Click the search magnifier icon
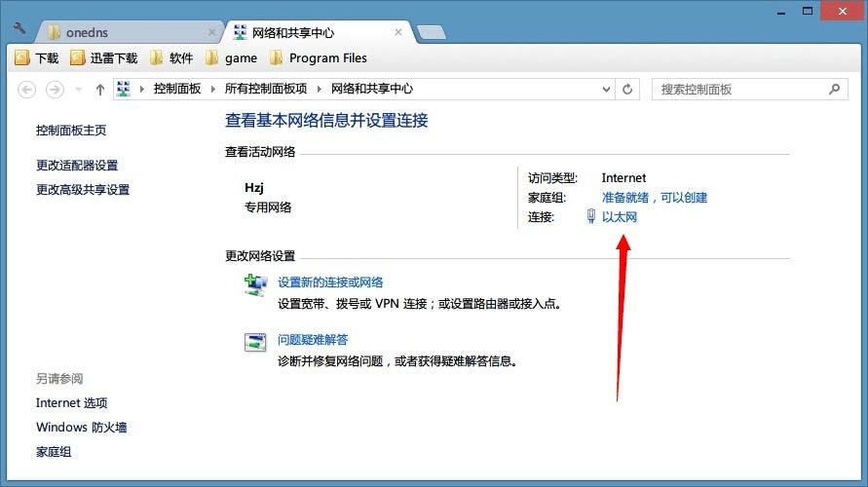Image resolution: width=868 pixels, height=487 pixels. (834, 89)
